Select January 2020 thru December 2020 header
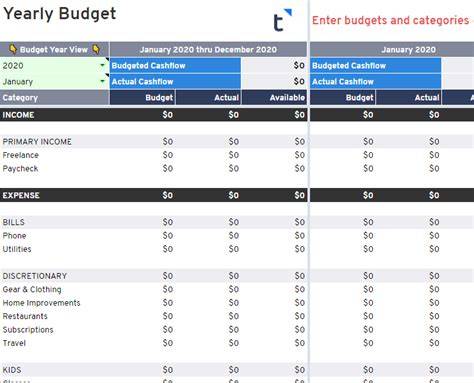Image resolution: width=474 pixels, height=383 pixels. [x=208, y=49]
